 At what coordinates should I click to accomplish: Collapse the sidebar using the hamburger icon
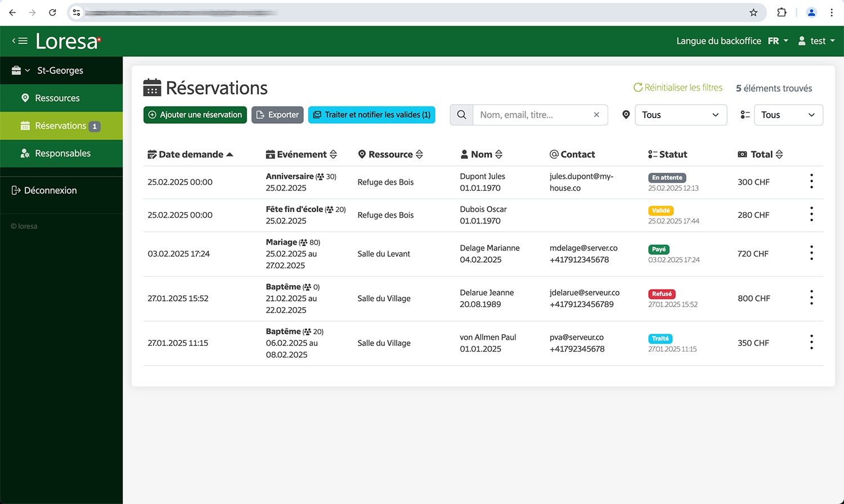pos(20,40)
